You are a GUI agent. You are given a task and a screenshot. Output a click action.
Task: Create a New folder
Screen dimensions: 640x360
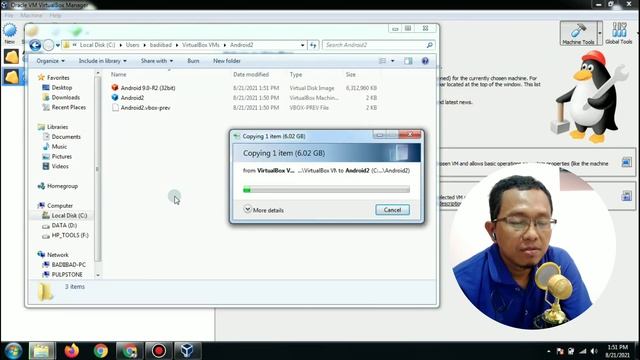[227, 61]
